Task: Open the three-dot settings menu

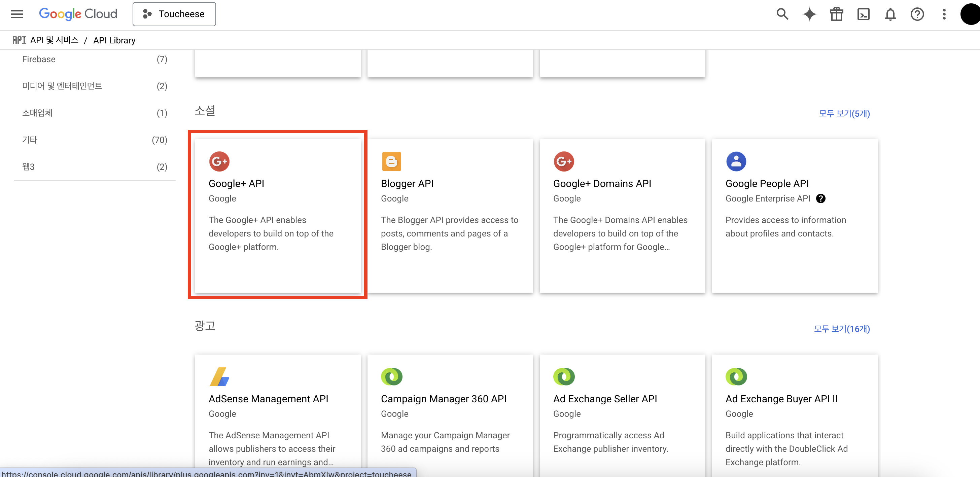Action: tap(944, 14)
